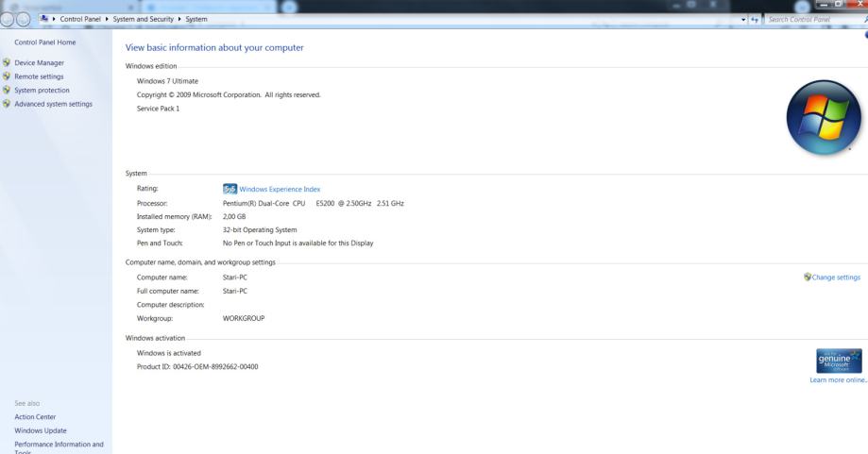Open Action Center link

point(35,417)
